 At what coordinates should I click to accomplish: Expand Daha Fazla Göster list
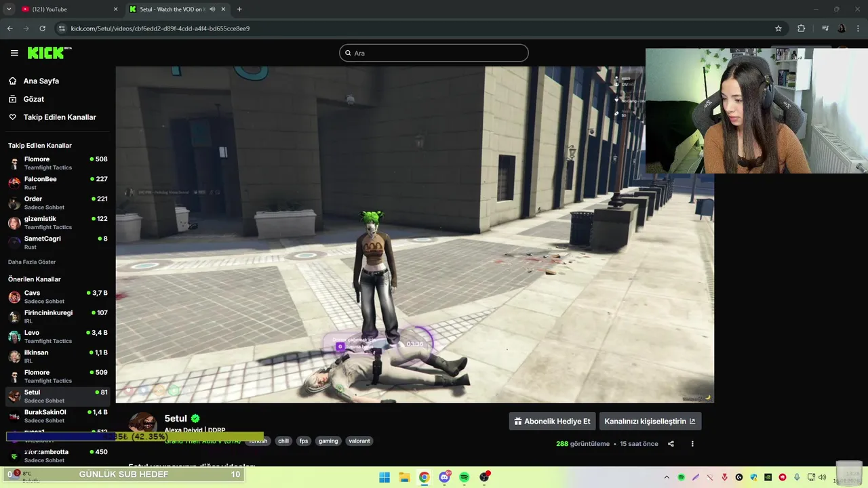pos(32,262)
